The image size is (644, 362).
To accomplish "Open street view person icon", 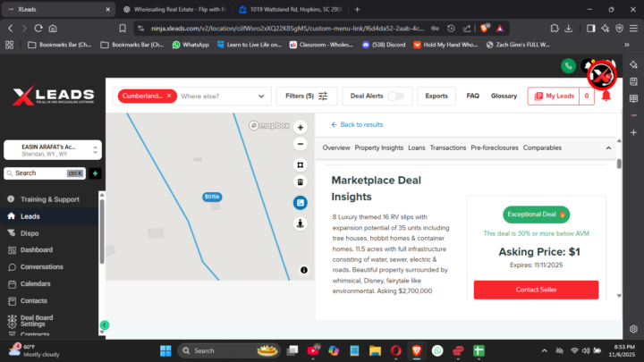I will click(x=301, y=223).
